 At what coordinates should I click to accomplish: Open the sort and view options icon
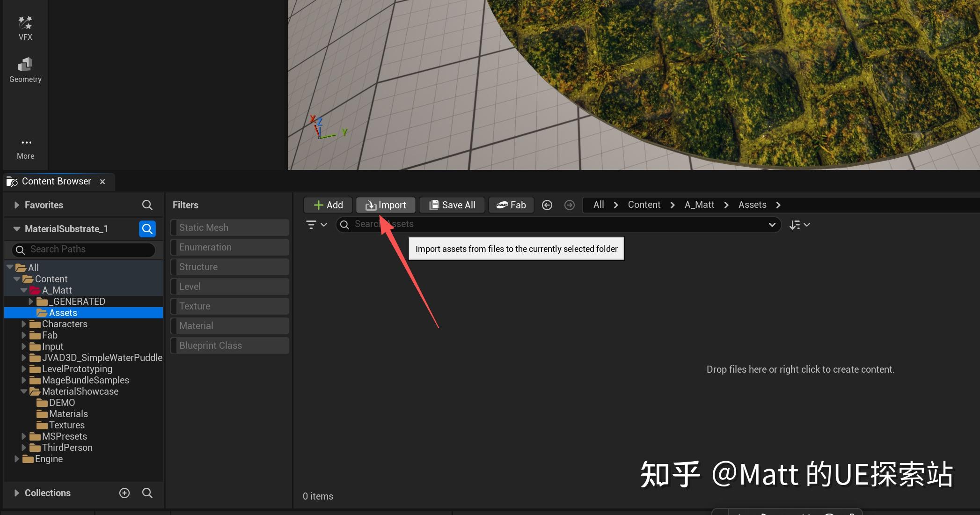pos(799,225)
